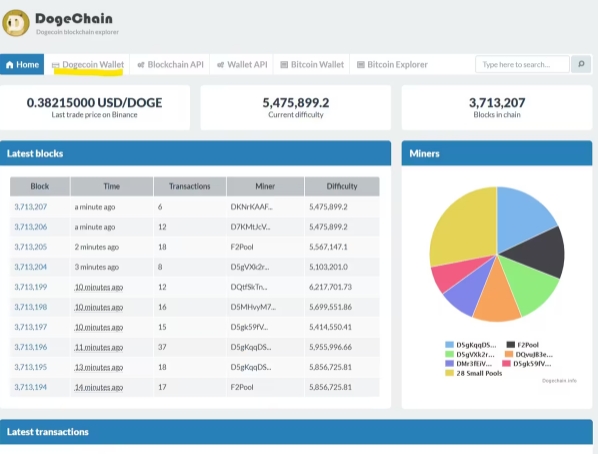
Task: Open block 3,713,194
Action: point(31,387)
